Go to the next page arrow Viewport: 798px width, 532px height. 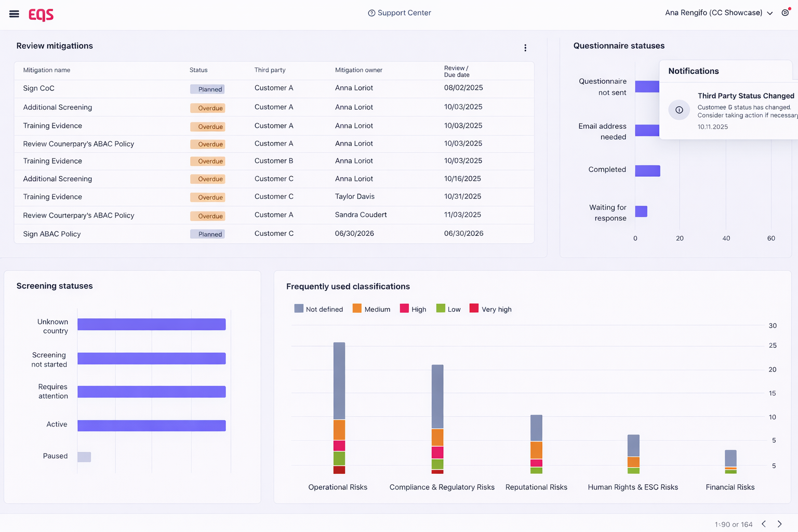click(x=779, y=524)
